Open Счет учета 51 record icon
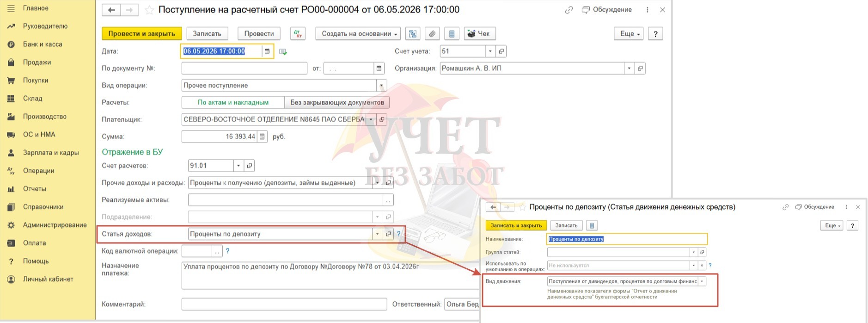 501,51
